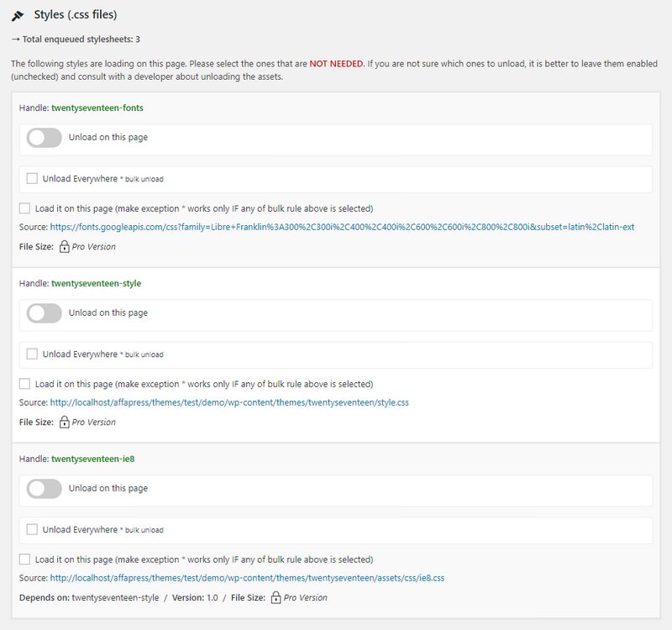The width and height of the screenshot is (672, 630).
Task: Enable Unload Everywhere for twentyseventeen-fonts
Action: pyautogui.click(x=32, y=176)
